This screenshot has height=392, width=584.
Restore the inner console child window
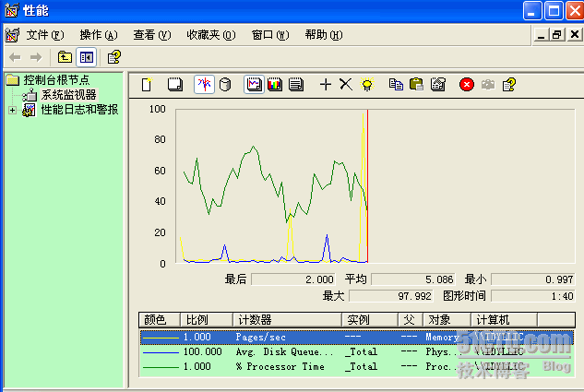point(557,35)
